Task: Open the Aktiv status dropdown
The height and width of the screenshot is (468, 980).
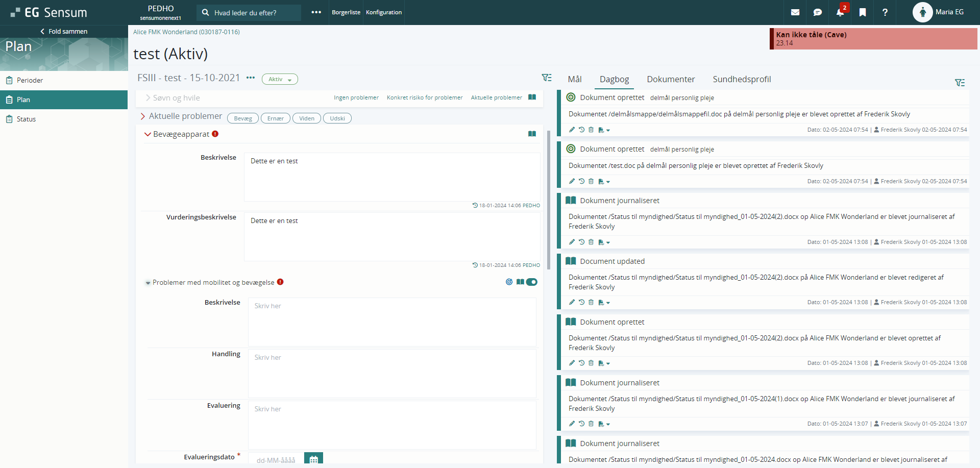Action: pyautogui.click(x=280, y=79)
